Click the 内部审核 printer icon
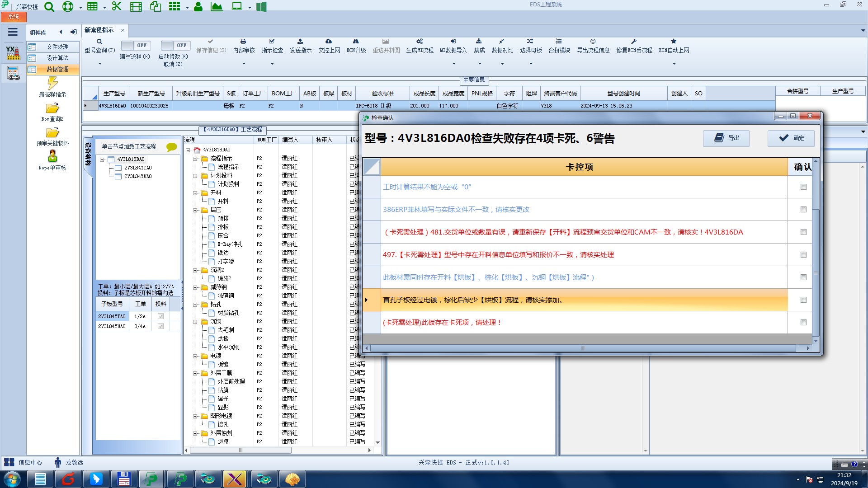 [243, 42]
